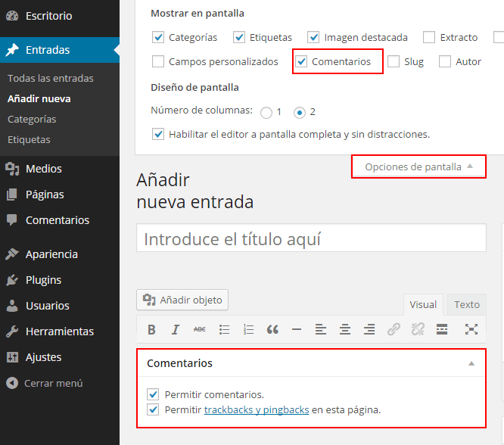The height and width of the screenshot is (445, 504).
Task: Uncheck fullscreen distraction-free editor option
Action: tap(158, 134)
